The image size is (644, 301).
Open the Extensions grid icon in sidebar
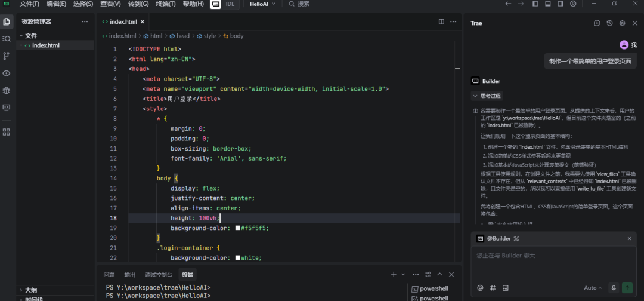click(x=6, y=132)
